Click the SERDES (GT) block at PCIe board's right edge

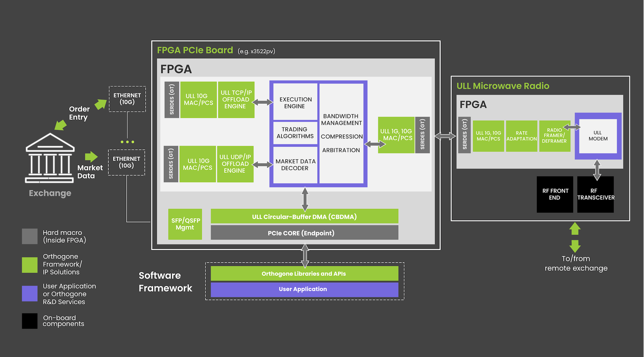point(422,135)
